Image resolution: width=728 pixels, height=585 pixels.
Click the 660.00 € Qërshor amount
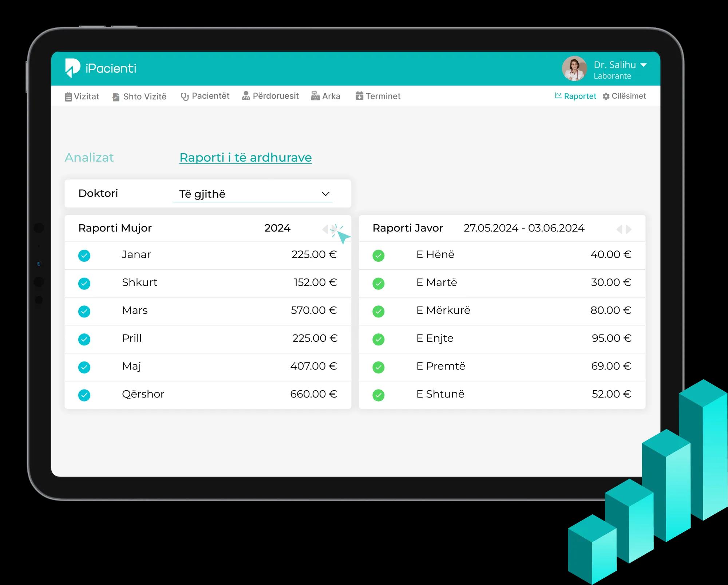314,394
